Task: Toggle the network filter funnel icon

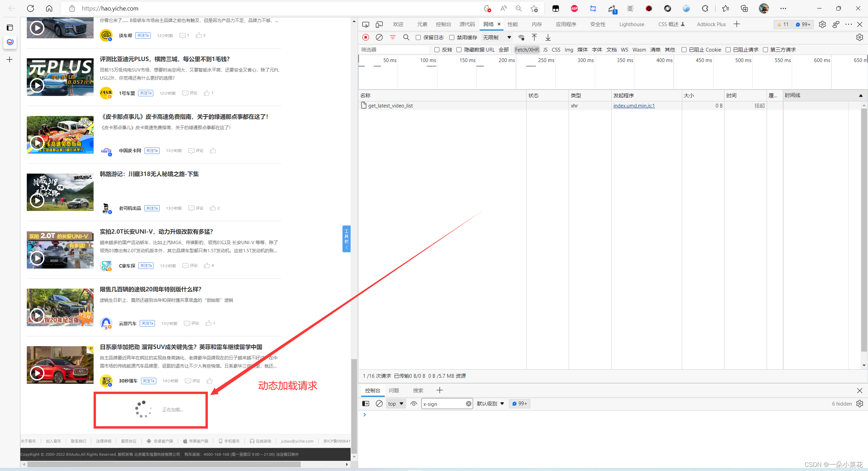Action: point(393,37)
